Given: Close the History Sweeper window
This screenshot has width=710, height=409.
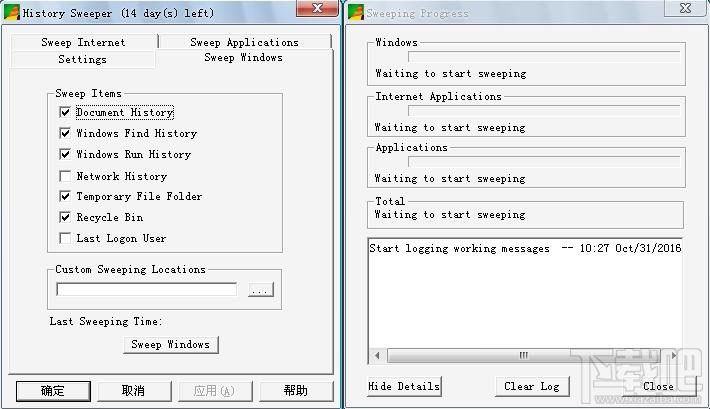Looking at the screenshot, I should pyautogui.click(x=317, y=8).
